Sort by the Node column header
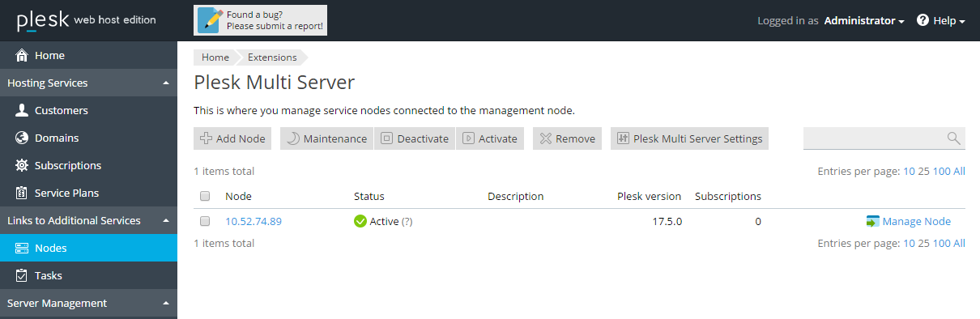 [238, 196]
